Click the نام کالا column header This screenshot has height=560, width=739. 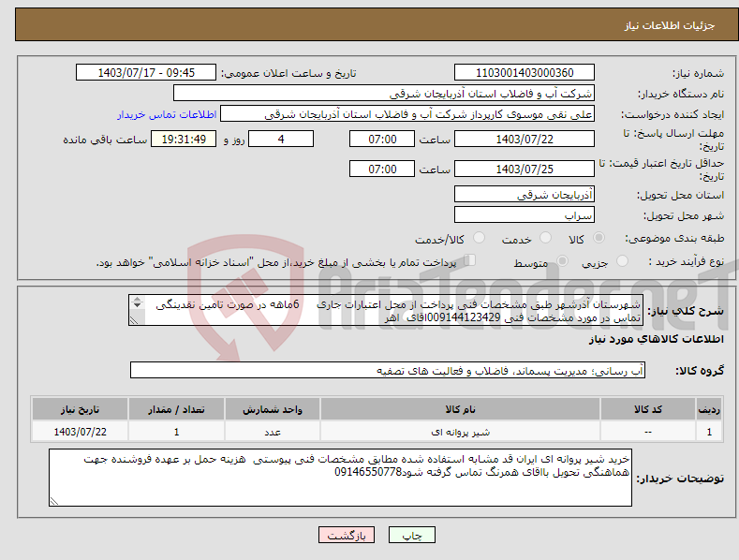tap(460, 409)
